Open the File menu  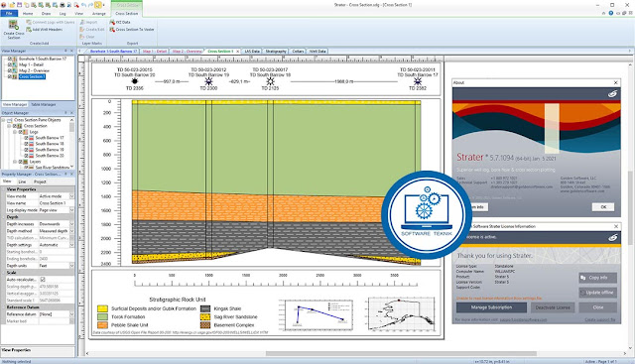9,13
